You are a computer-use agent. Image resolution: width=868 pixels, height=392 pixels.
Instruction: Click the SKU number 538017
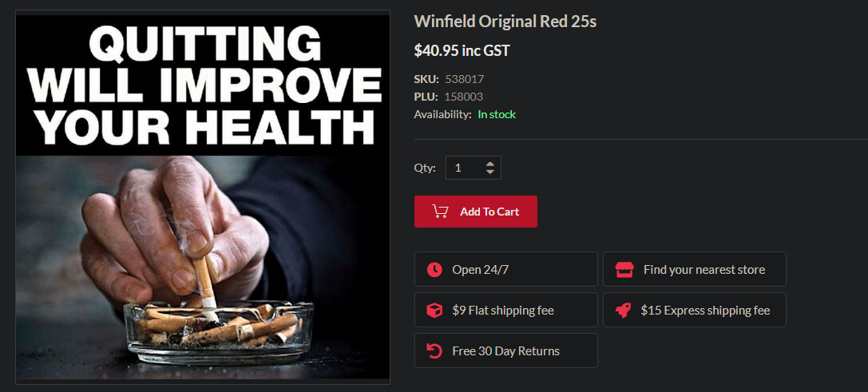tap(465, 78)
